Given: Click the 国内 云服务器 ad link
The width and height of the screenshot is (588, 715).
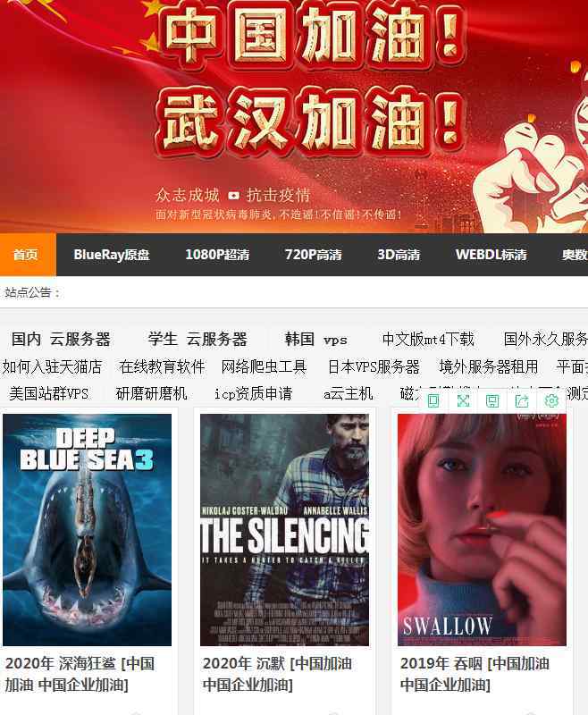Looking at the screenshot, I should pyautogui.click(x=61, y=340).
